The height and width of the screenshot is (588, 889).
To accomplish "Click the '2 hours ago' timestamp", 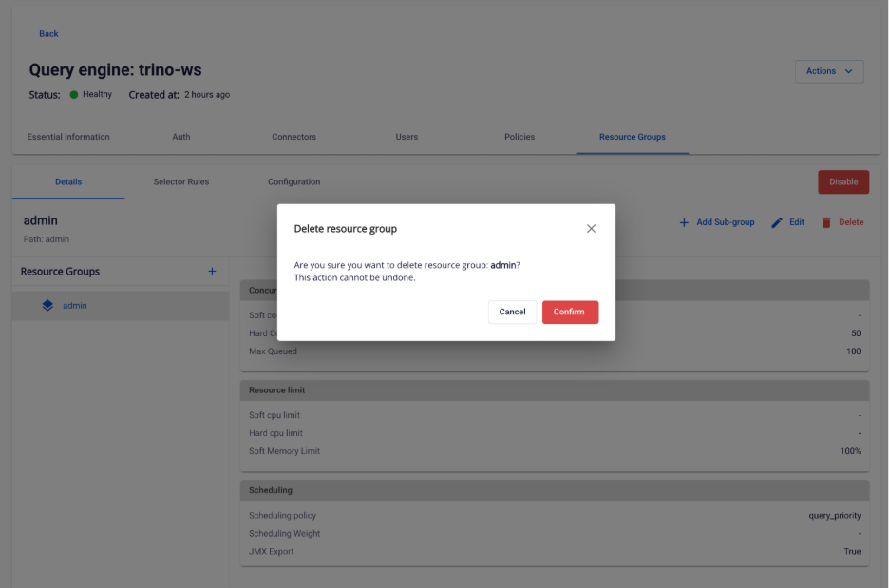I will tap(207, 95).
